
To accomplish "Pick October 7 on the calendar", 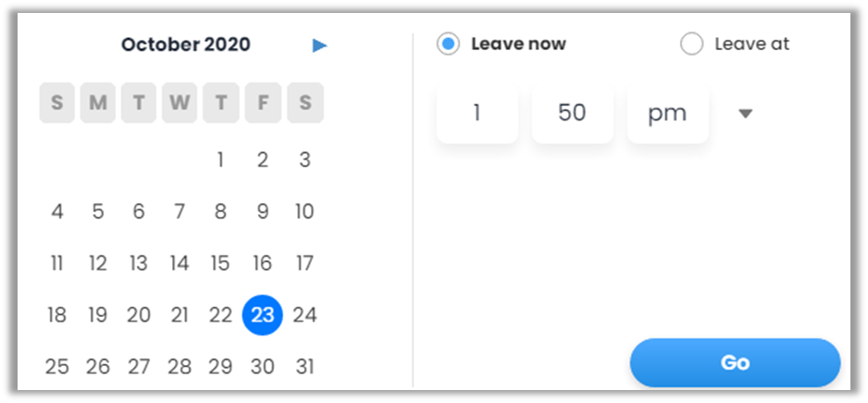I will (180, 212).
